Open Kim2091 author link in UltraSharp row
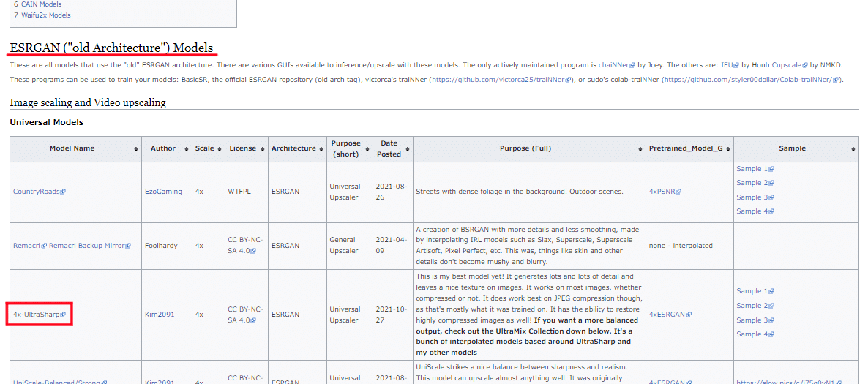The height and width of the screenshot is (384, 868). (160, 315)
